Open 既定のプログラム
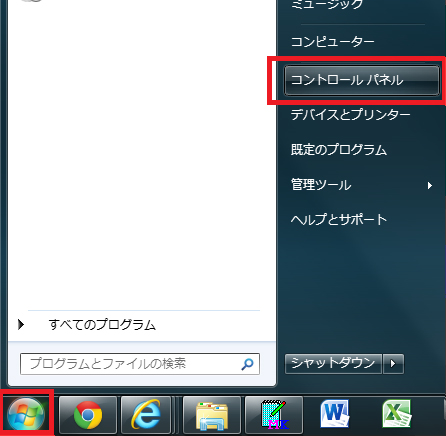 click(x=339, y=150)
